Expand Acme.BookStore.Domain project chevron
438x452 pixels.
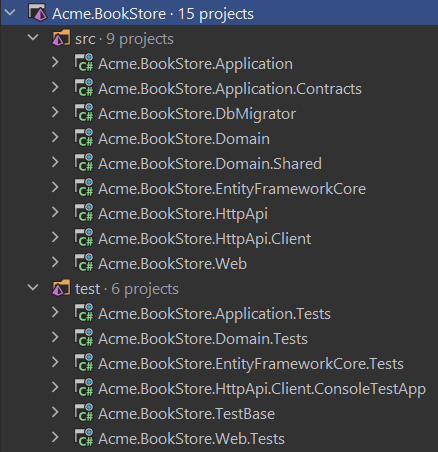pos(55,138)
